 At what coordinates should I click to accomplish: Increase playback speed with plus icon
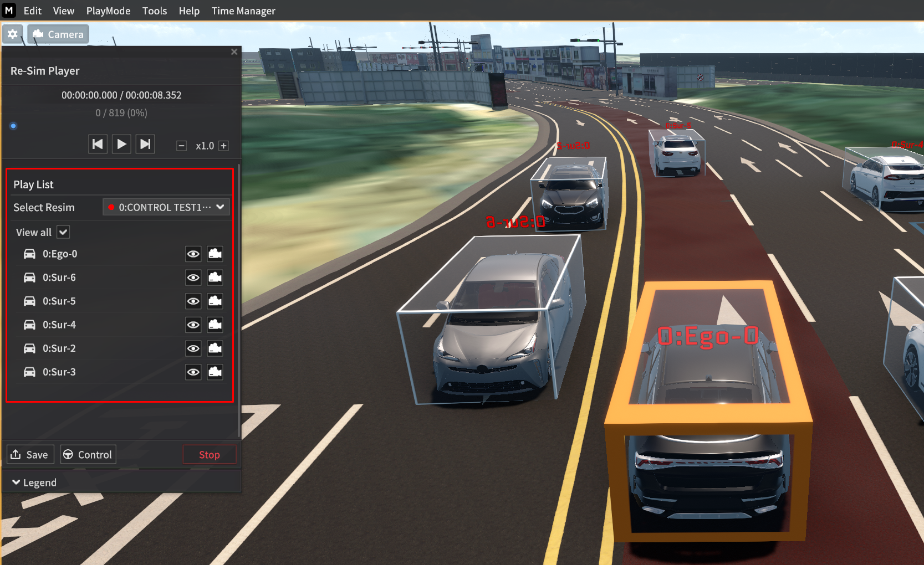[223, 146]
